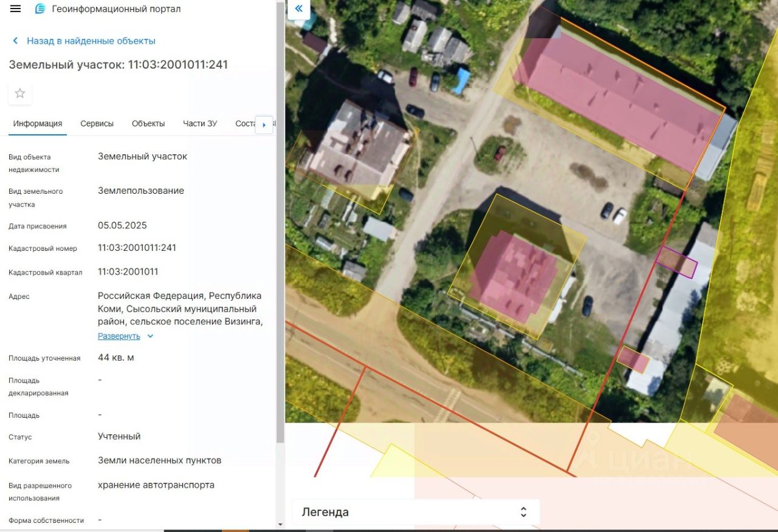
Task: Open the hamburger main menu
Action: (15, 9)
